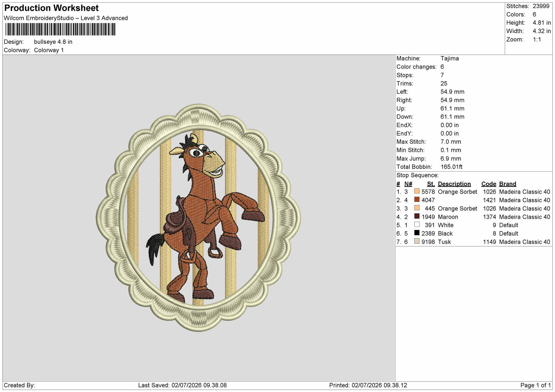Click the Tusk color swatch
Screen dimensions: 555x392
click(417, 241)
